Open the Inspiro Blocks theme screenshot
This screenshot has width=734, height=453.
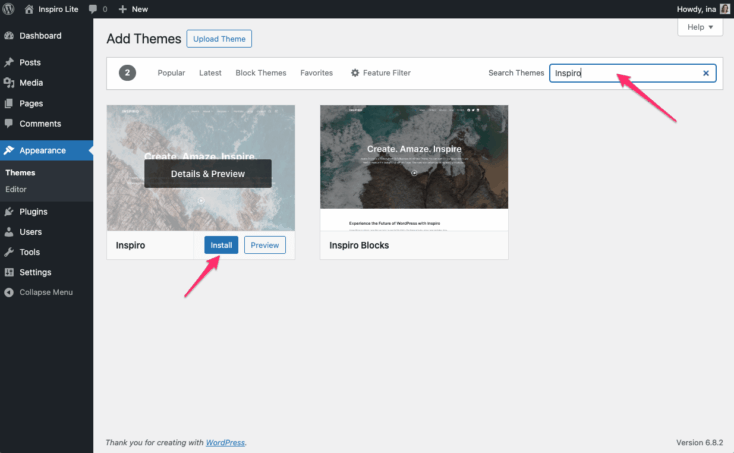414,168
